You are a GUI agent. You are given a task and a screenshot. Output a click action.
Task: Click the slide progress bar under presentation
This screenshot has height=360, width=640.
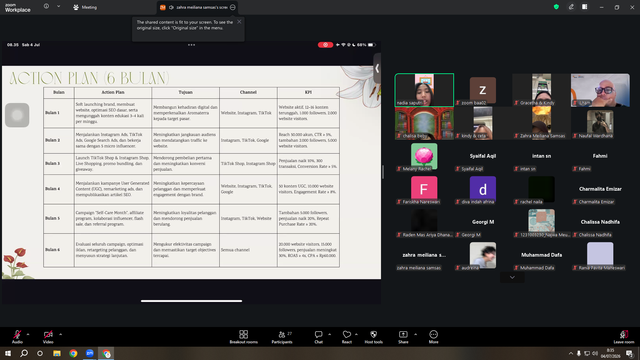pyautogui.click(x=191, y=301)
